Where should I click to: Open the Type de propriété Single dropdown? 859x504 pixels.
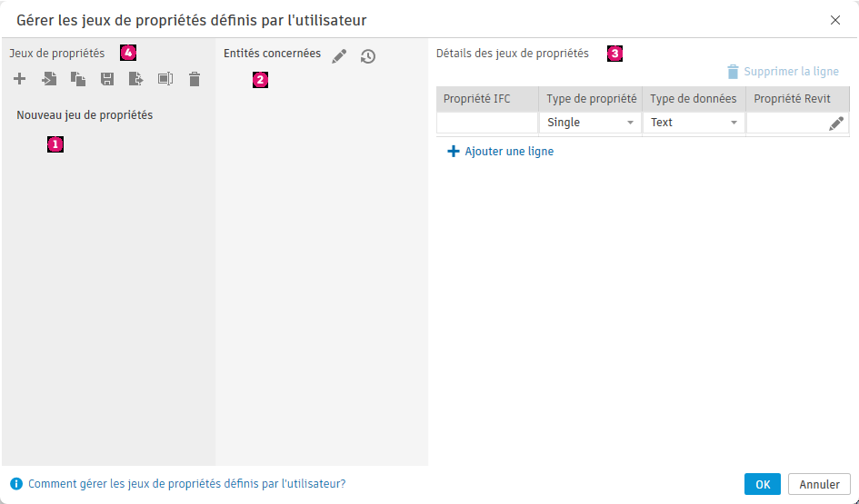point(590,123)
